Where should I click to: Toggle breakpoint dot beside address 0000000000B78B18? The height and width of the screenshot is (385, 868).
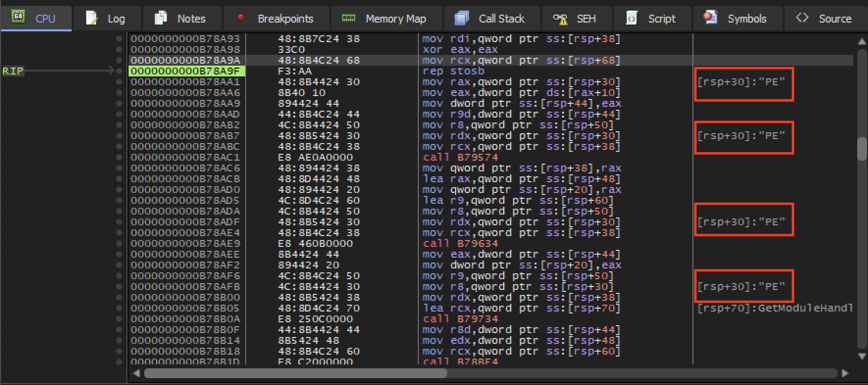(x=119, y=351)
